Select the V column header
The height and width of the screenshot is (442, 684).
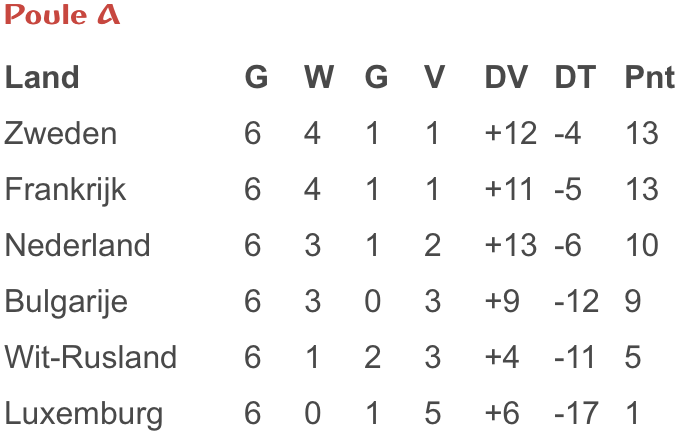(x=433, y=78)
